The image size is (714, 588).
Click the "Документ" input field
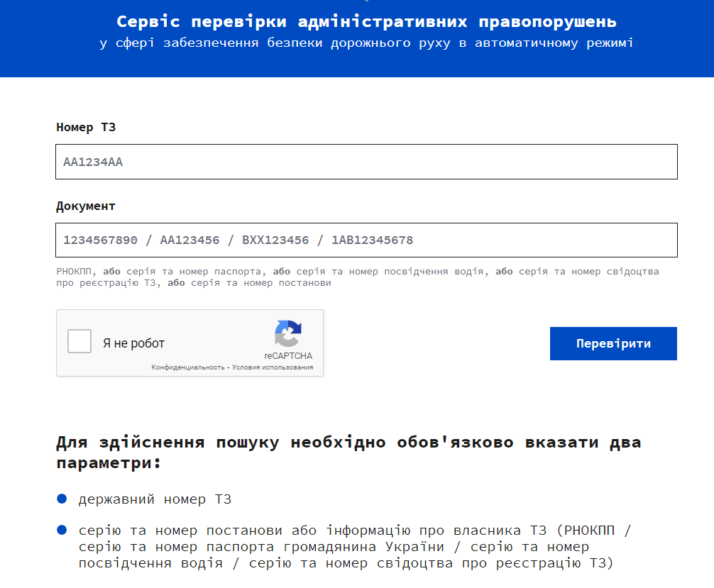click(367, 240)
